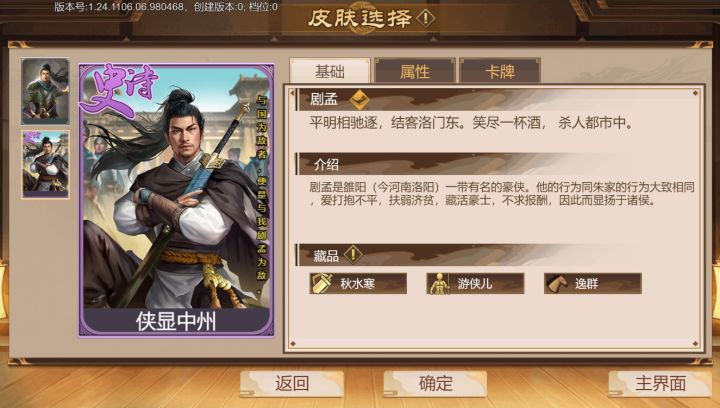Click the large 侠显中州 skin card
720x408 pixels.
click(176, 200)
